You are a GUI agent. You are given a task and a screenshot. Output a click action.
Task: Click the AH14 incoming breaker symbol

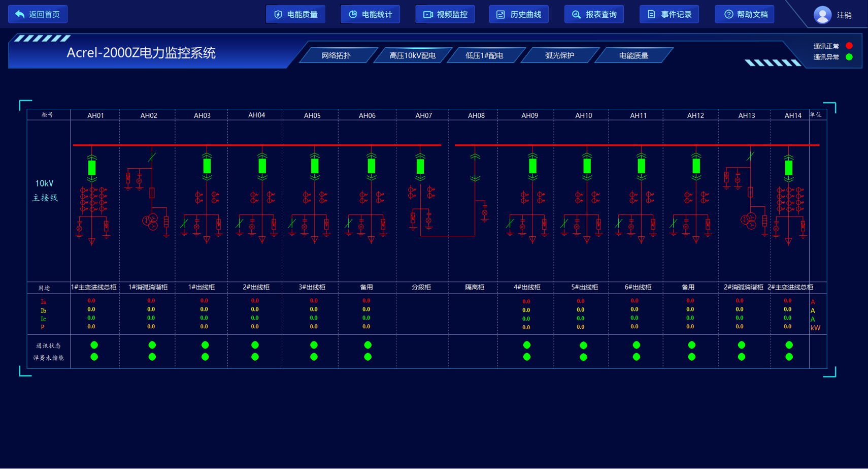788,167
